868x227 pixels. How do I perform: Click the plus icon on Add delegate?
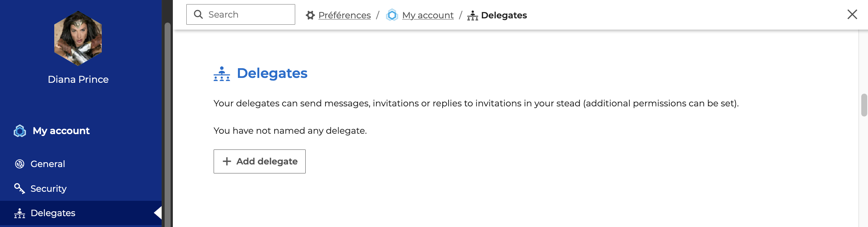(x=227, y=161)
